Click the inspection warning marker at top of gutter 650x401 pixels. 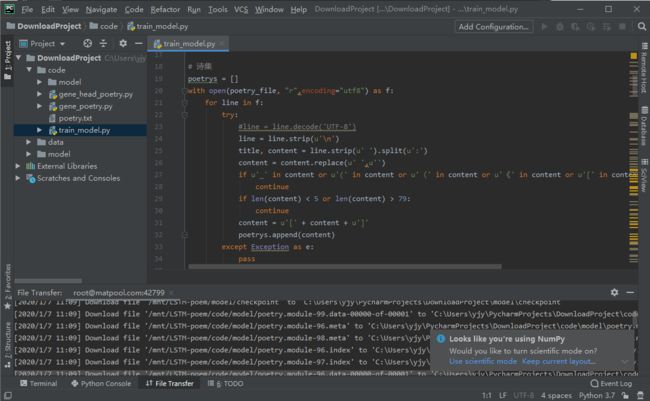point(633,56)
